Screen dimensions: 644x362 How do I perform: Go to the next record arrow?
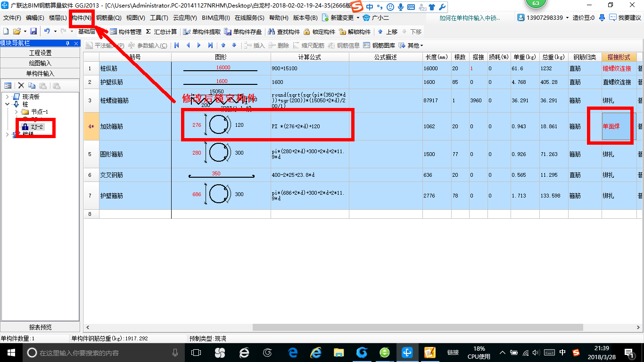pos(199,45)
